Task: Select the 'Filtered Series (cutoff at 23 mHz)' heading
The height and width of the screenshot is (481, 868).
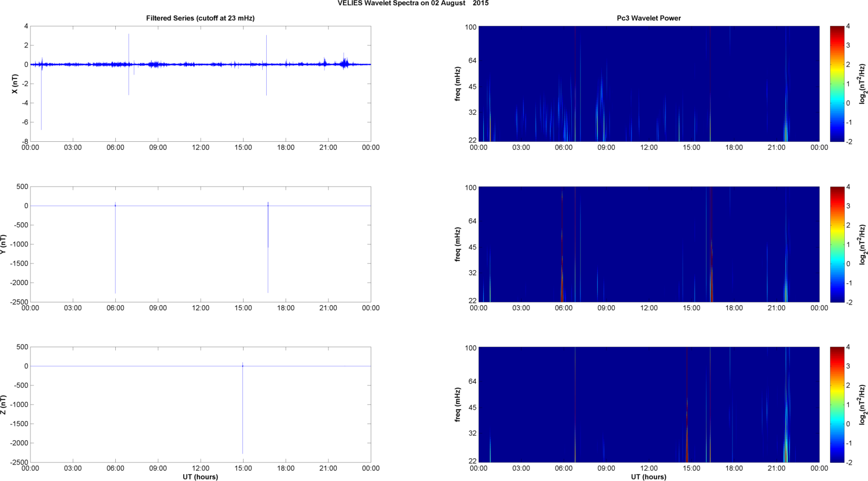Action: 200,18
